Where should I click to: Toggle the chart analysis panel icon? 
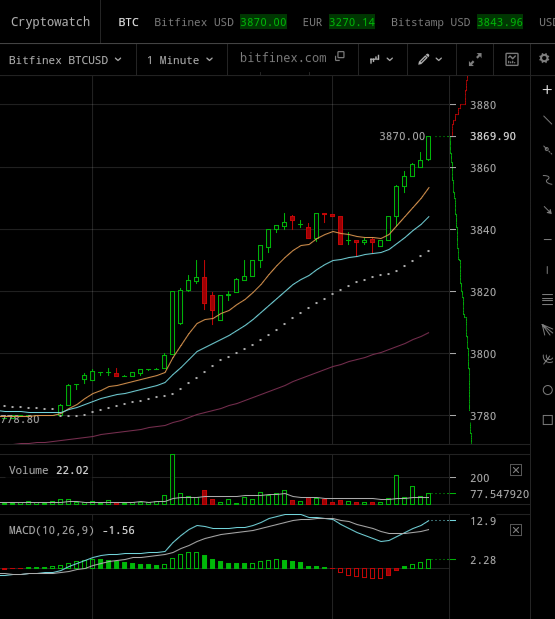pos(512,59)
